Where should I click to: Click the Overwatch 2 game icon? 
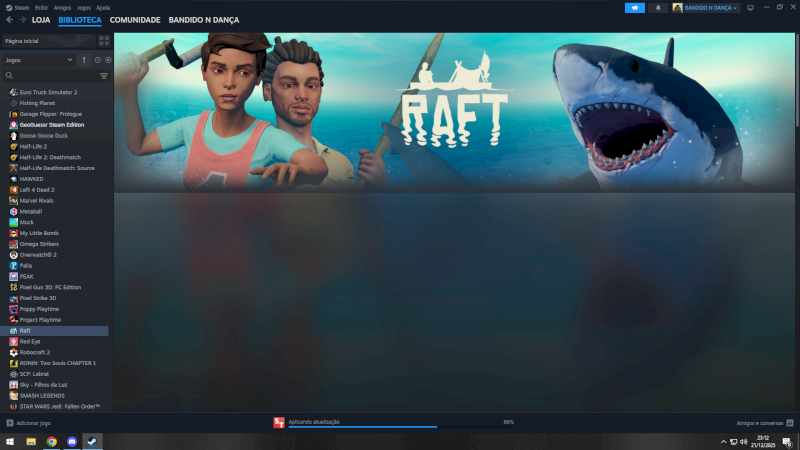point(13,255)
